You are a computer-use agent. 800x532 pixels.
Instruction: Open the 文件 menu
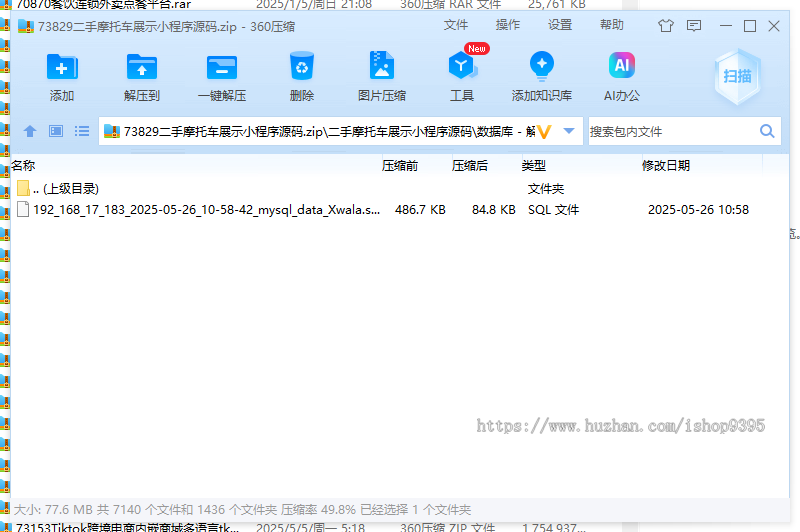pyautogui.click(x=456, y=25)
